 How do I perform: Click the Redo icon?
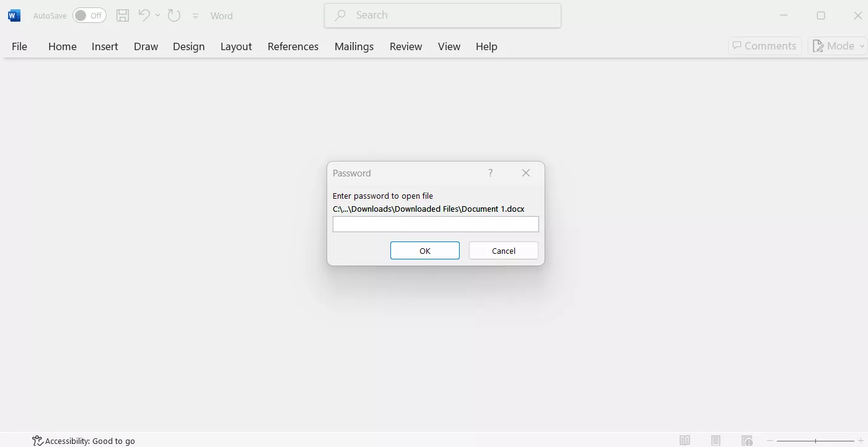coord(174,15)
